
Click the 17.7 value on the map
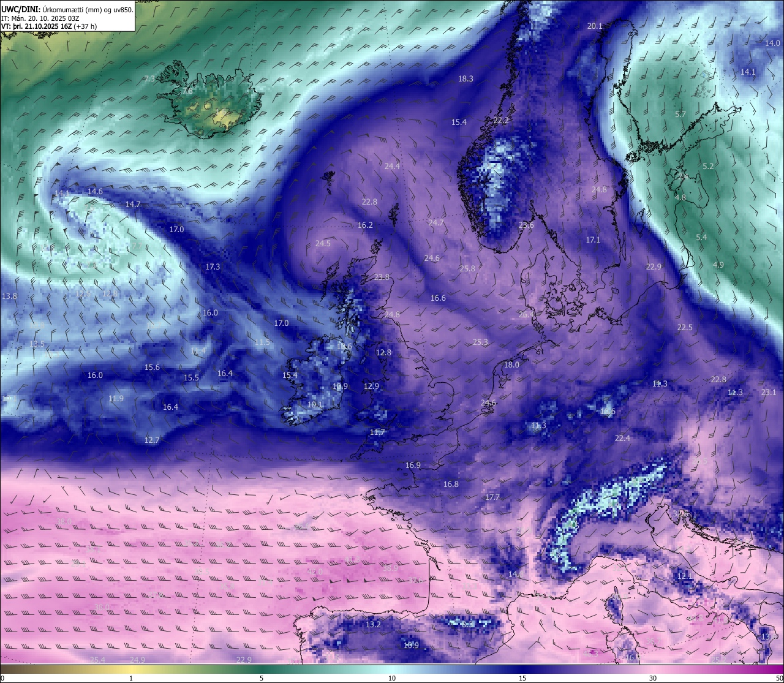pyautogui.click(x=492, y=497)
